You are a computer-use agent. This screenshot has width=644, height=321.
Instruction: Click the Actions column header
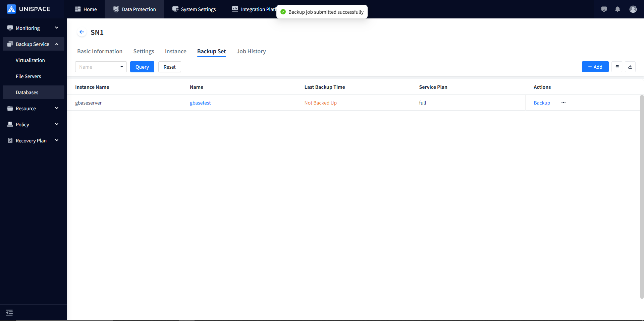click(x=542, y=87)
